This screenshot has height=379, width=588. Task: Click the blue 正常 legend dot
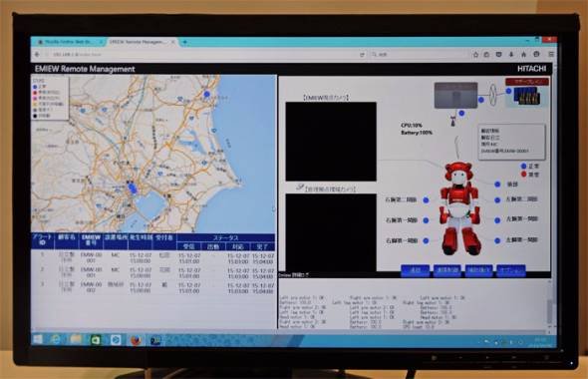(x=524, y=166)
